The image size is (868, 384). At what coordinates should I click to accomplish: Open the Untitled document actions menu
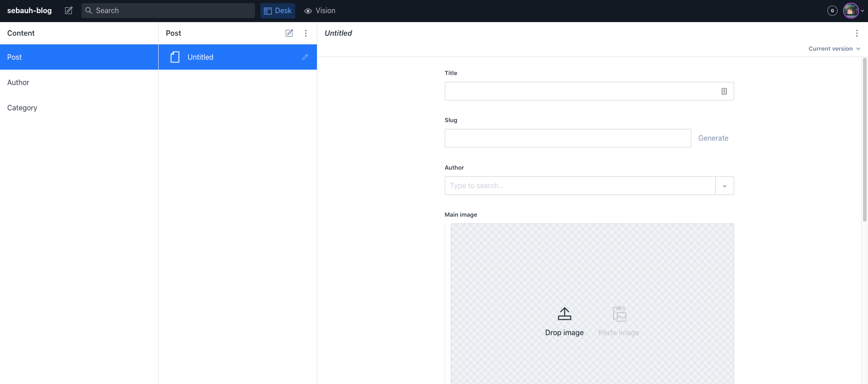[856, 33]
